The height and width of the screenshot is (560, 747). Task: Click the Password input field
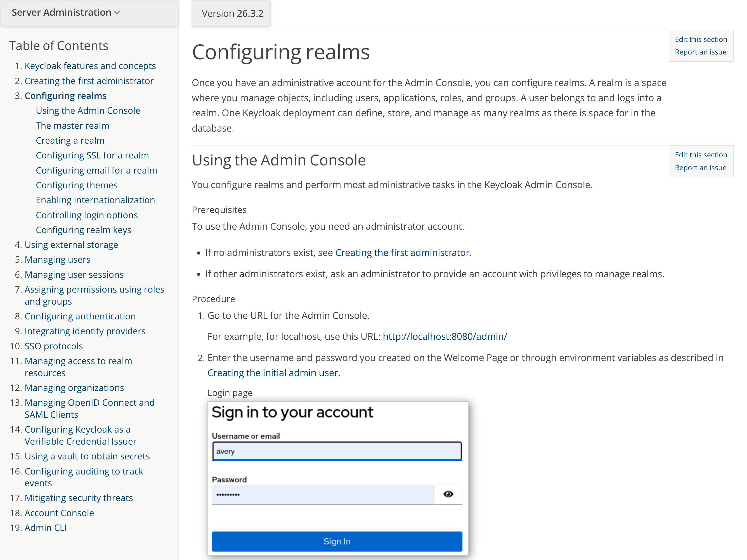point(323,495)
